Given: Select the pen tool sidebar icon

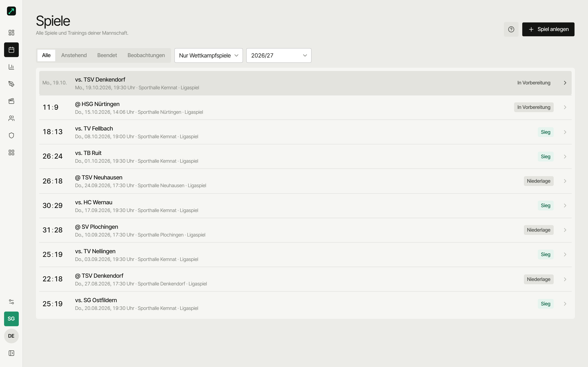Looking at the screenshot, I should click(11, 84).
